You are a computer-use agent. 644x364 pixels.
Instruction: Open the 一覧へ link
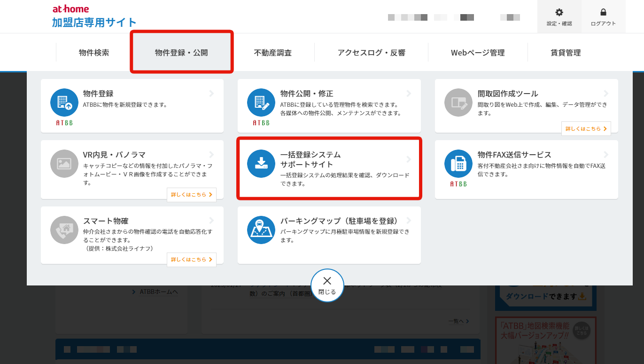(458, 321)
